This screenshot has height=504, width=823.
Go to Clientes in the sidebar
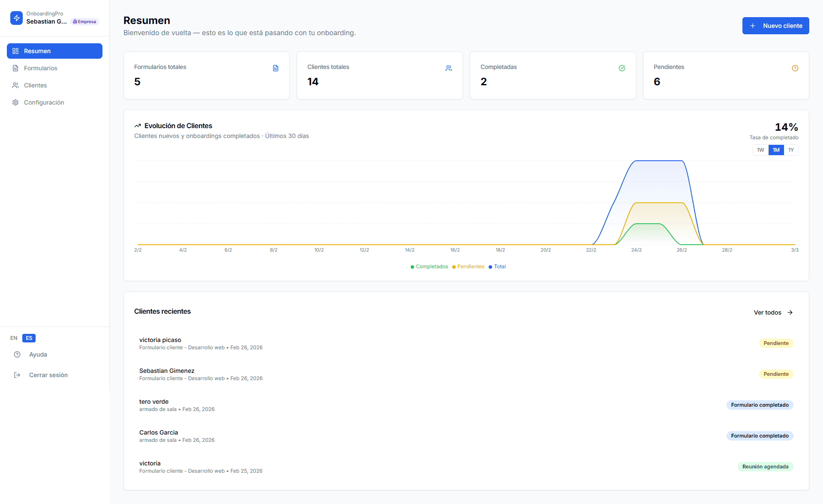click(x=35, y=85)
